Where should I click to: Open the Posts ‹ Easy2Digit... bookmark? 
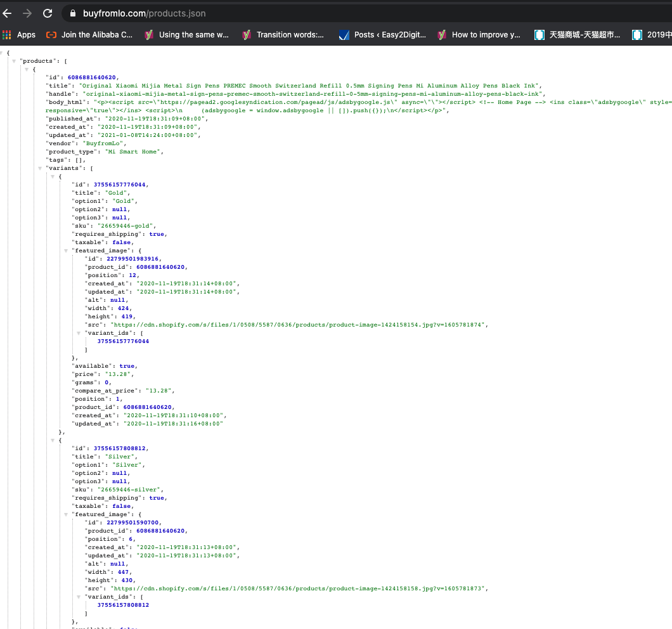click(x=382, y=35)
